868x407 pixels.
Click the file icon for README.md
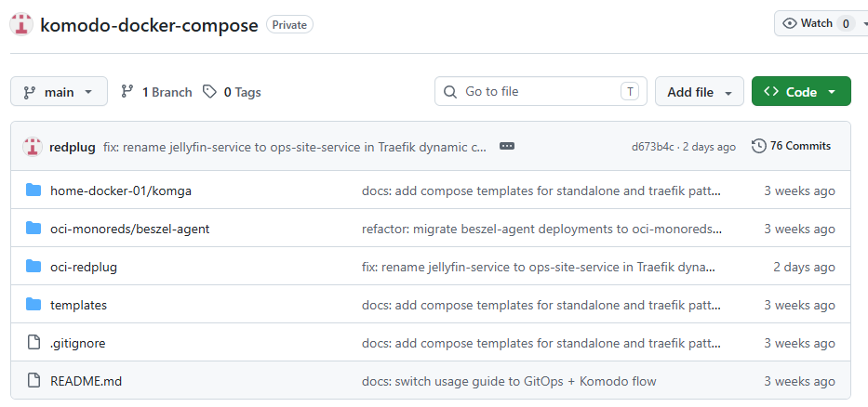(x=33, y=381)
